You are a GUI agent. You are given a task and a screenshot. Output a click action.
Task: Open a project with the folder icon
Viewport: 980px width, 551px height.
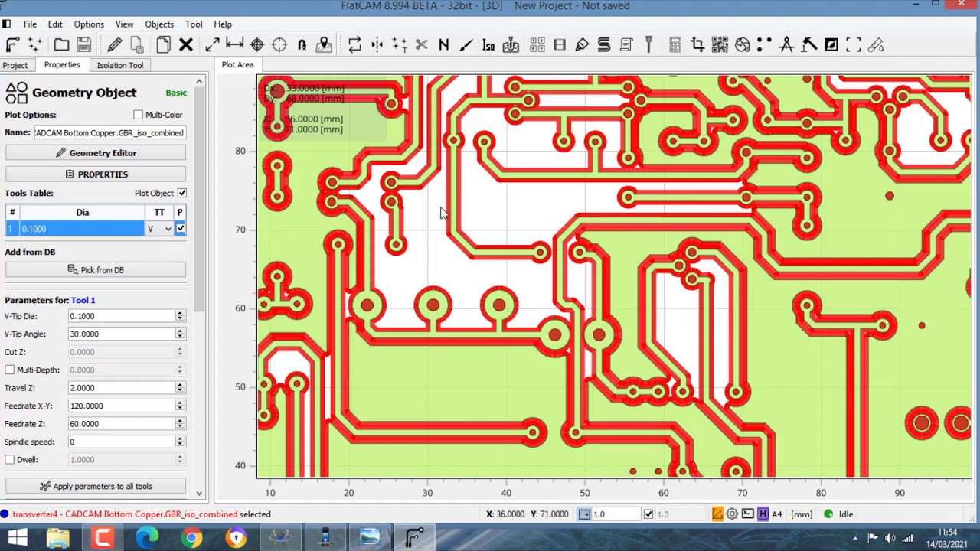[x=61, y=45]
